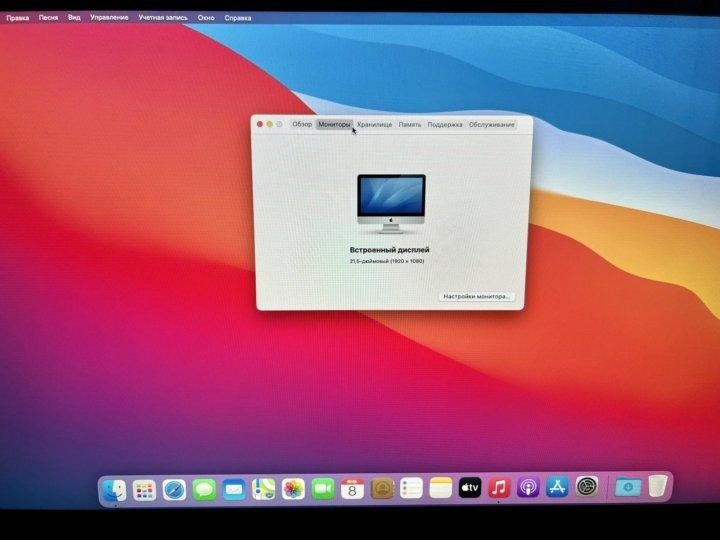This screenshot has width=720, height=540.
Task: Open Finder from the Dock
Action: pyautogui.click(x=114, y=490)
